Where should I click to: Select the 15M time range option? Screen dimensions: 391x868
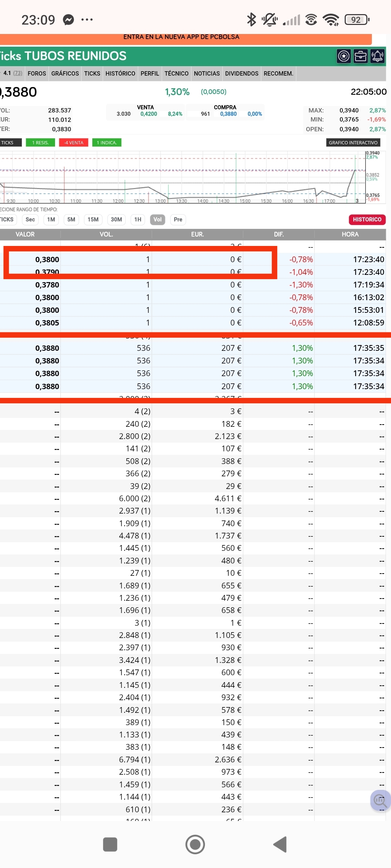(x=93, y=220)
